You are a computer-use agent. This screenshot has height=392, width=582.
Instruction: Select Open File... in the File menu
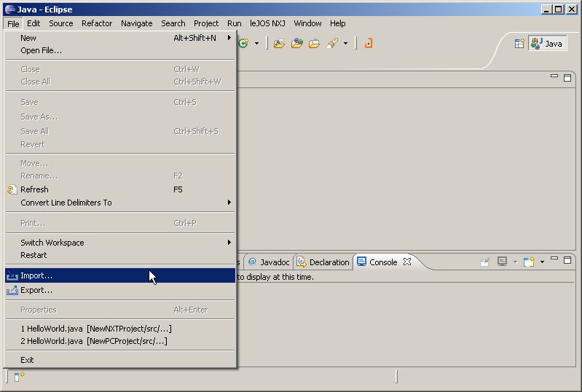pos(120,50)
